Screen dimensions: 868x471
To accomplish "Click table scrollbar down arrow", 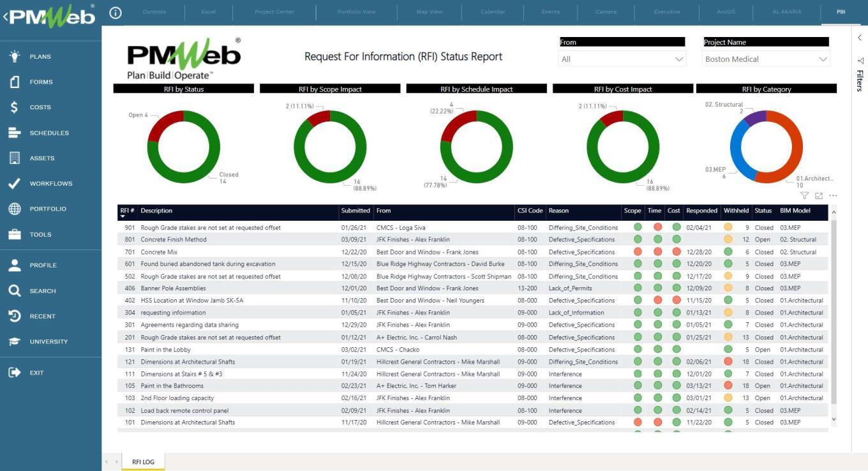I will pyautogui.click(x=833, y=419).
